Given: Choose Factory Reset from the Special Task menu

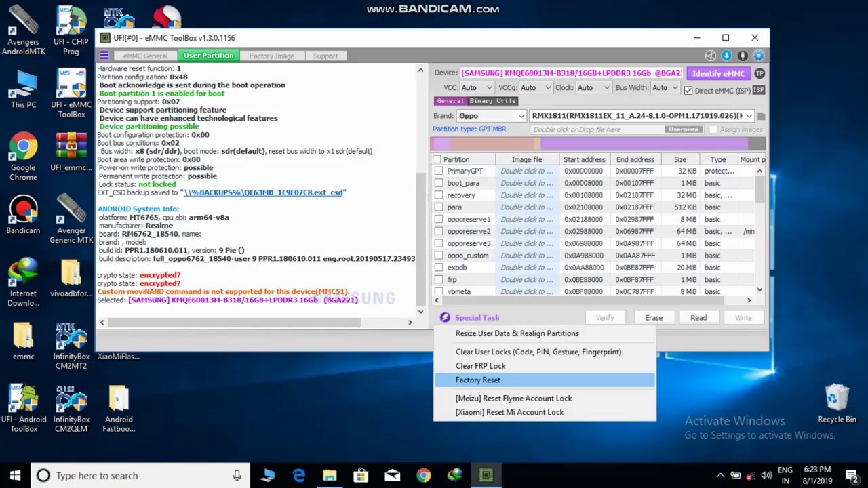Looking at the screenshot, I should (545, 380).
